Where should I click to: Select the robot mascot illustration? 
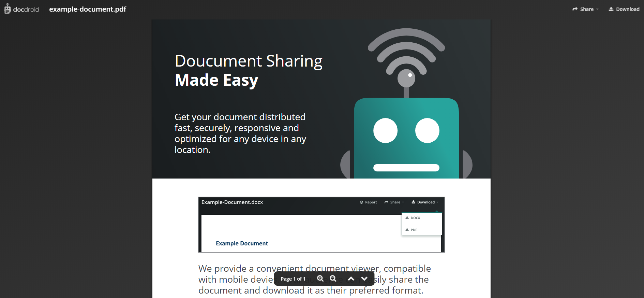point(406,103)
